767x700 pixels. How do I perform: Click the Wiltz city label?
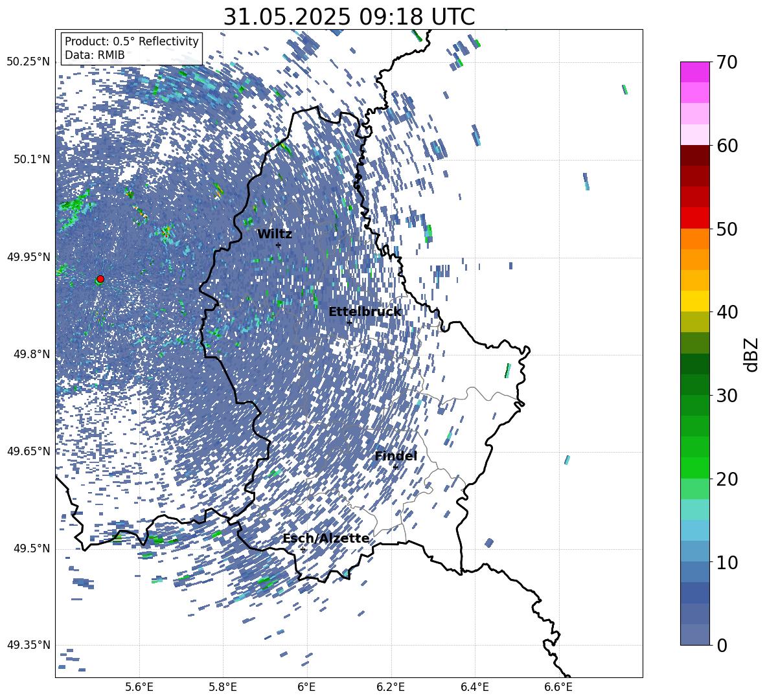click(275, 234)
